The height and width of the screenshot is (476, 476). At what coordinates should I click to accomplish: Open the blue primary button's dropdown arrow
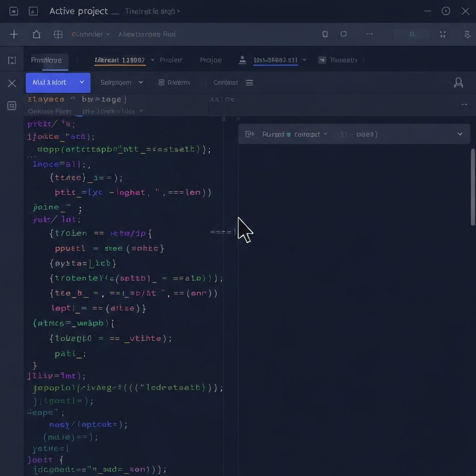(82, 82)
